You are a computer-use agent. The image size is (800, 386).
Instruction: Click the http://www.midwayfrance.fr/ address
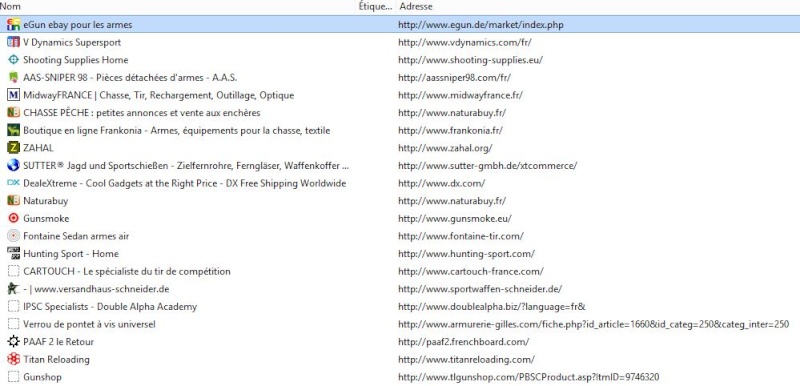click(x=460, y=95)
